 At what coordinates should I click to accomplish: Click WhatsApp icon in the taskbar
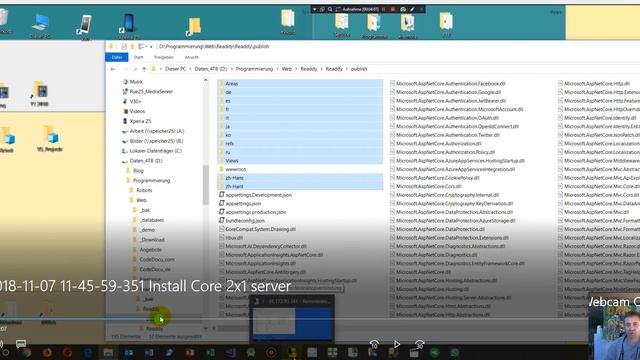pos(455,352)
